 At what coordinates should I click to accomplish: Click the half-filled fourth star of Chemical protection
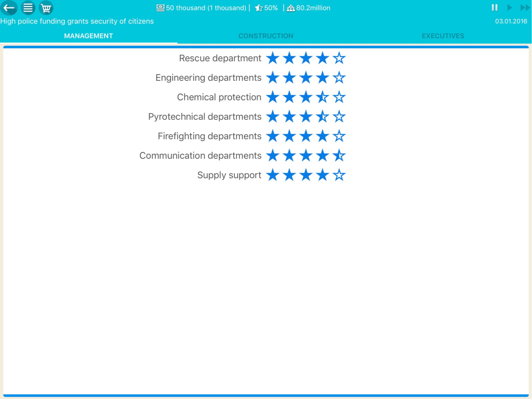pyautogui.click(x=322, y=97)
